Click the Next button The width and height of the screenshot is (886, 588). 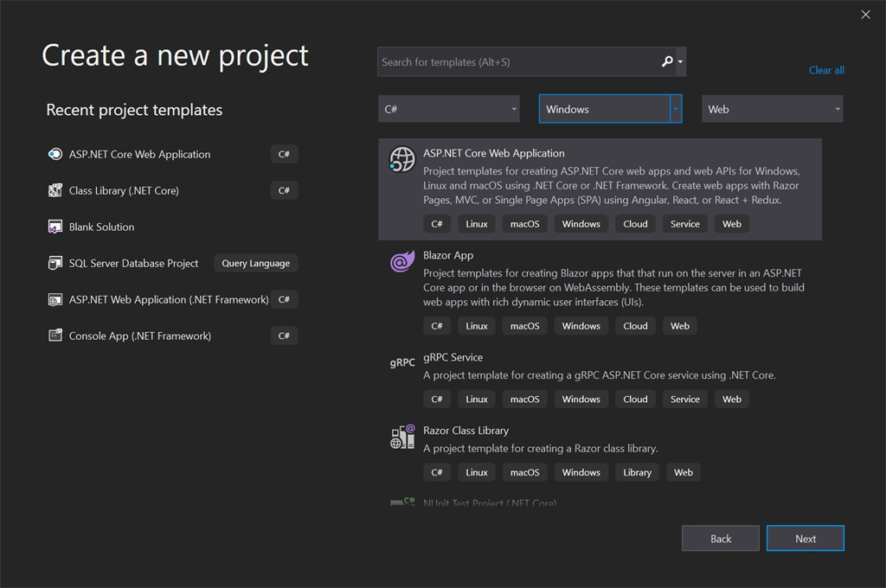806,539
